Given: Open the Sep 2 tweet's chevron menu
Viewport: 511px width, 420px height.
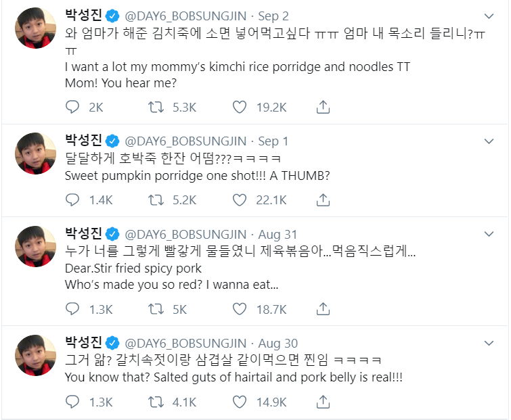Looking at the screenshot, I should 489,16.
